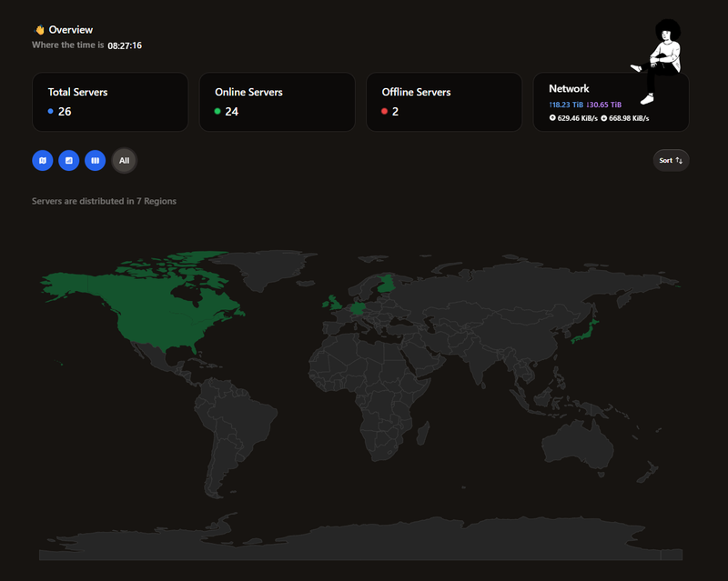Click the upload speed arrow icon

pyautogui.click(x=552, y=118)
